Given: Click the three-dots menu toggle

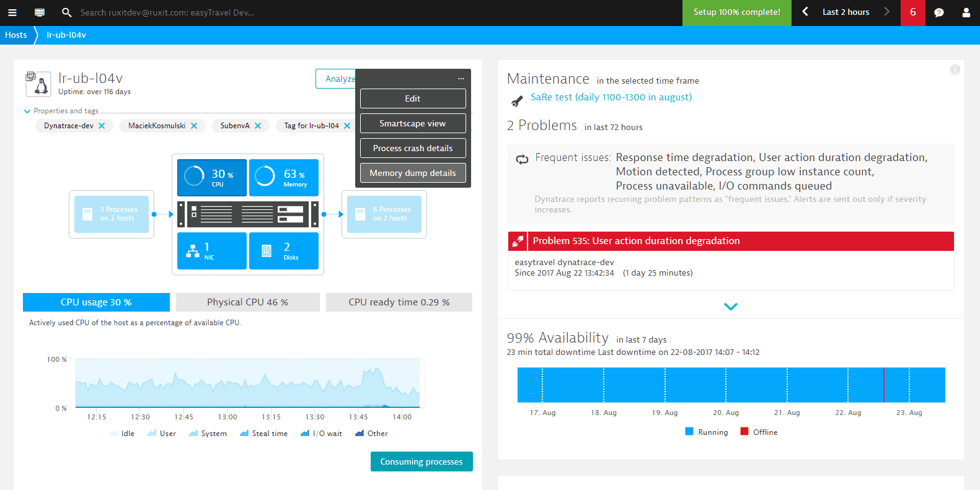Looking at the screenshot, I should coord(461,79).
